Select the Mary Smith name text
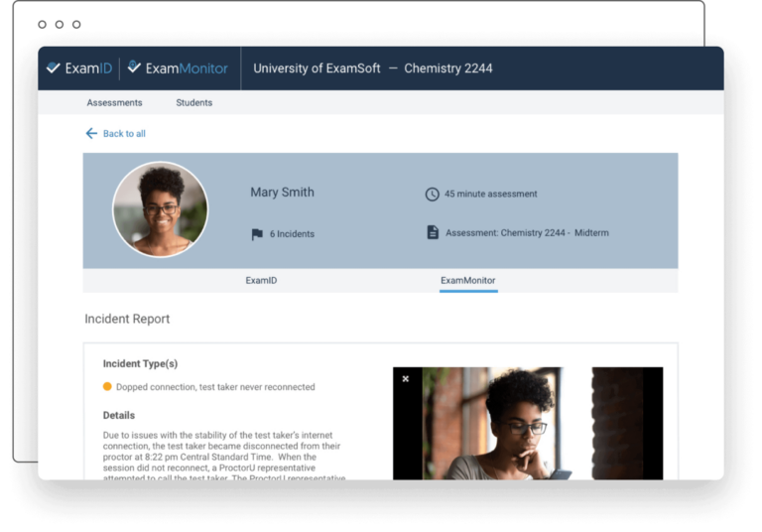 point(283,193)
